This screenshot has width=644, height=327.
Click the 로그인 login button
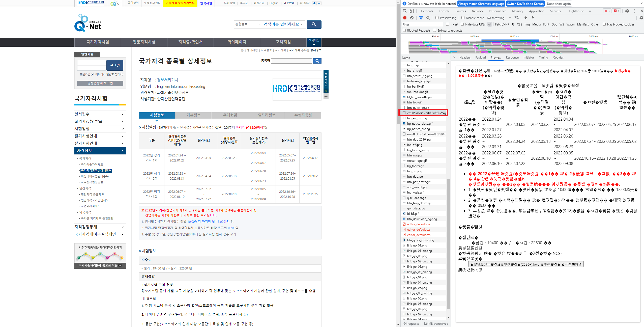point(115,65)
